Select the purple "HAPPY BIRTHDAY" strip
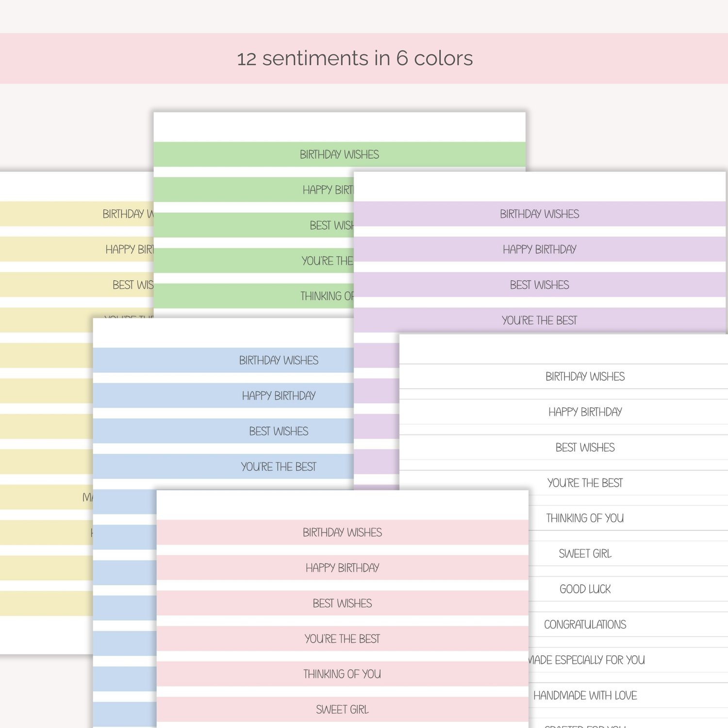This screenshot has width=728, height=728. [x=539, y=249]
